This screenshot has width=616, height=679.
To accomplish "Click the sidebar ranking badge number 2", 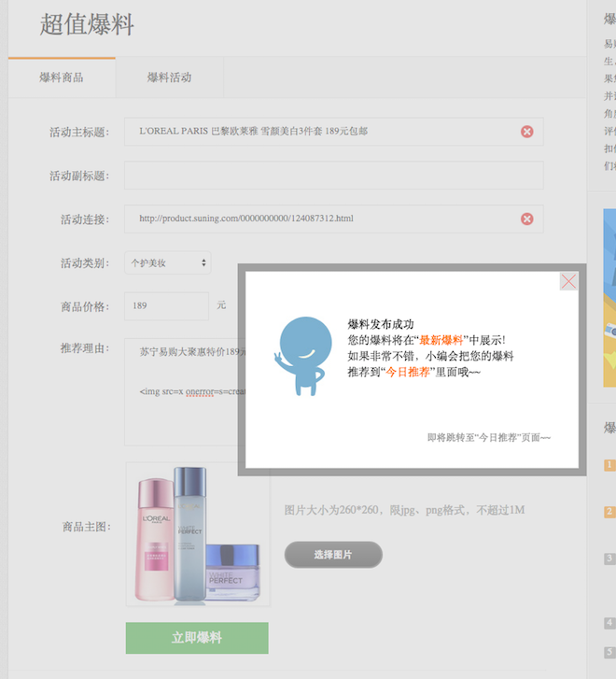I will (x=609, y=512).
